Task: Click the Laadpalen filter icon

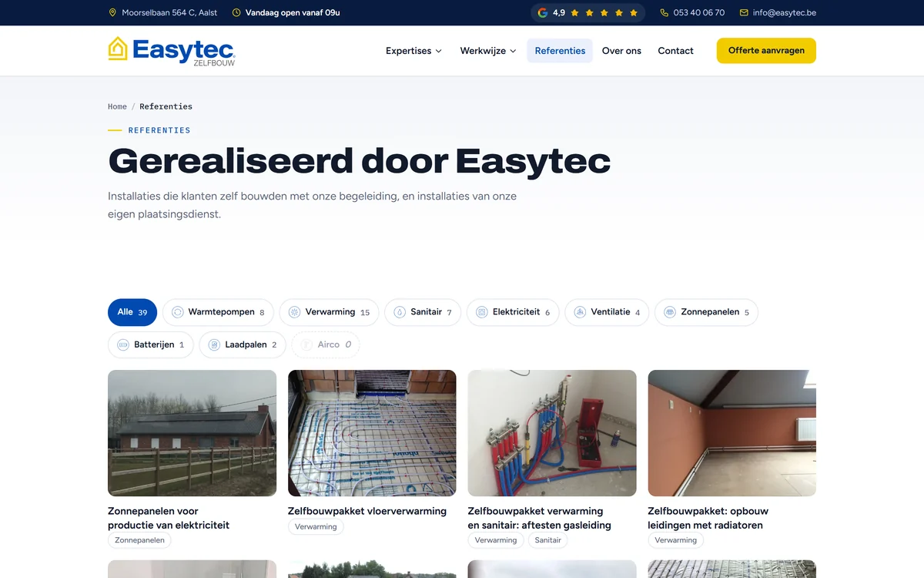Action: (x=214, y=344)
